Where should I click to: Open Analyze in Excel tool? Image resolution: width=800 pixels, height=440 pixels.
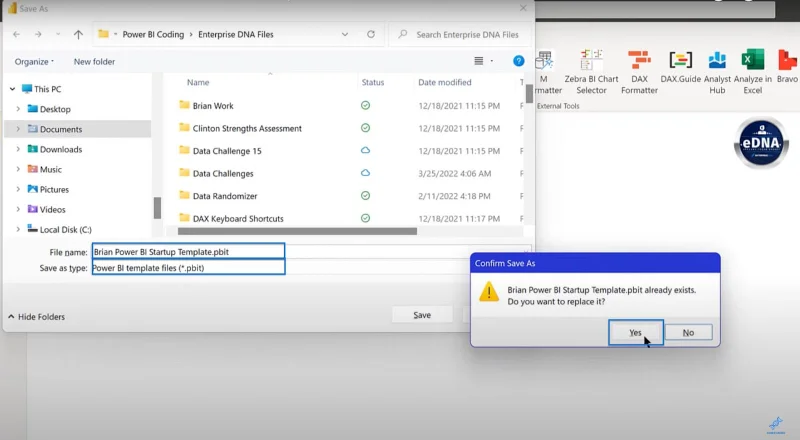tap(753, 72)
